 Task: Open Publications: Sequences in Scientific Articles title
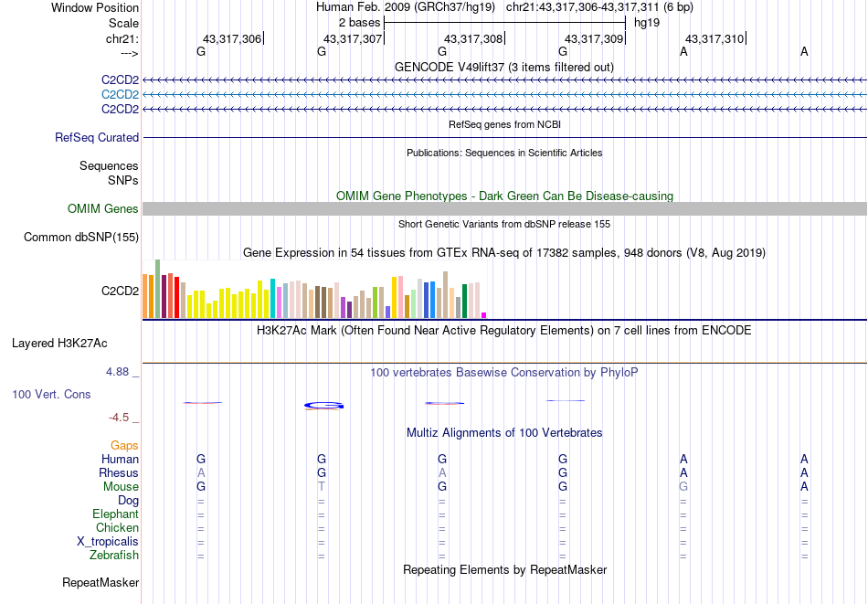[504, 153]
